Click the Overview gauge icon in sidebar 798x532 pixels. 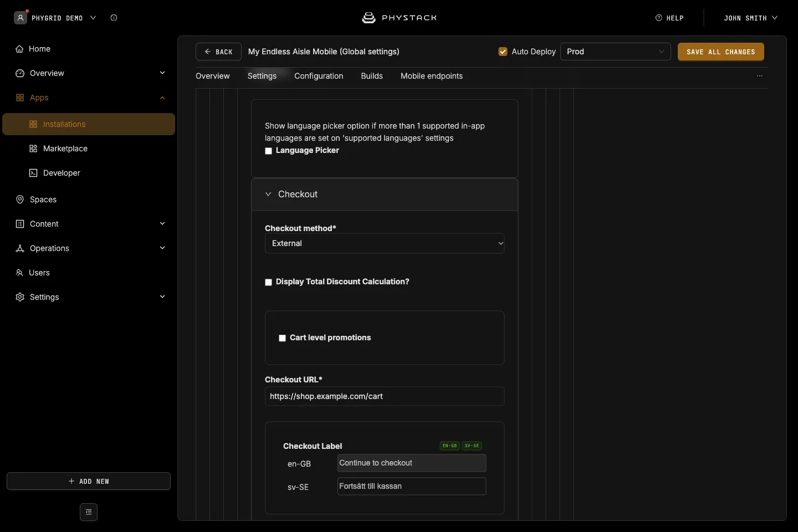(x=20, y=73)
